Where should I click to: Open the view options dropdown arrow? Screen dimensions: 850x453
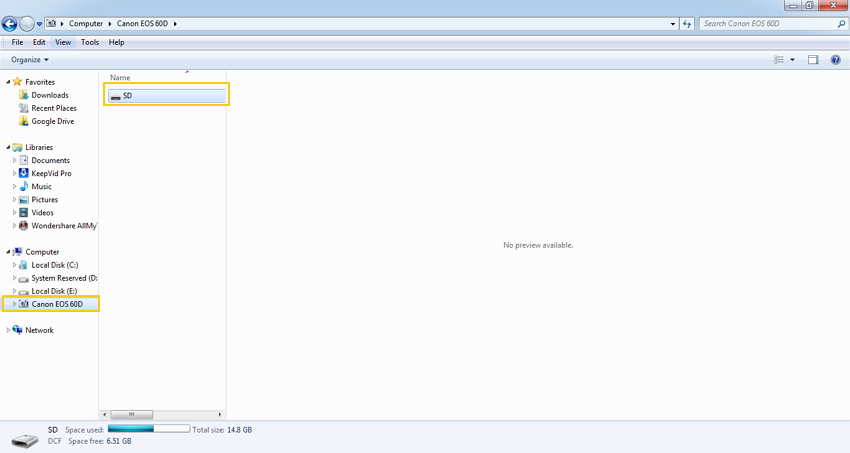(793, 60)
